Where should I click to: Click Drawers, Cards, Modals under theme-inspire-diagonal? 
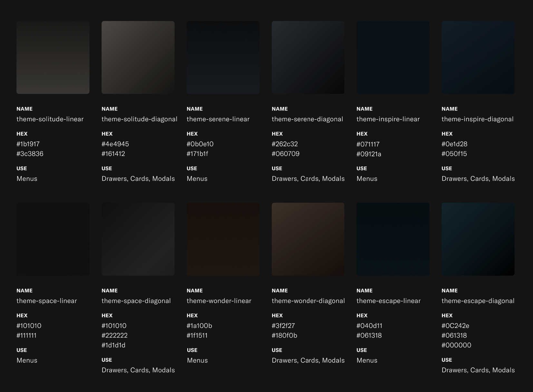coord(478,179)
